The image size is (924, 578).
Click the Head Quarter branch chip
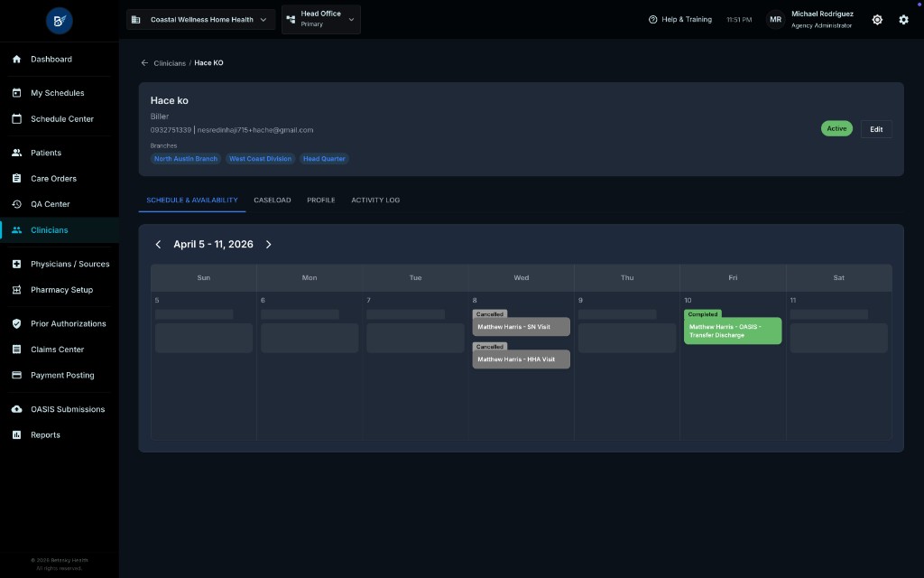pyautogui.click(x=324, y=159)
